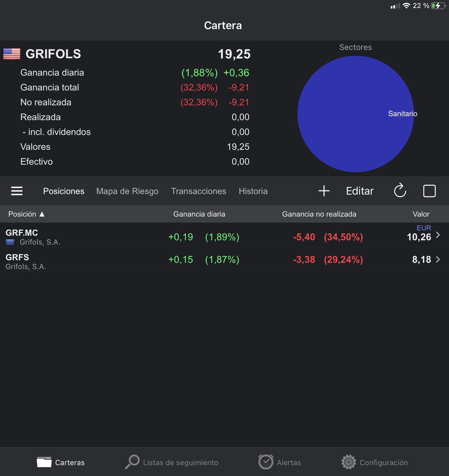Screen dimensions: 449x476
Task: Tap GRFS unrealized loss -3,38
Action: [304, 259]
